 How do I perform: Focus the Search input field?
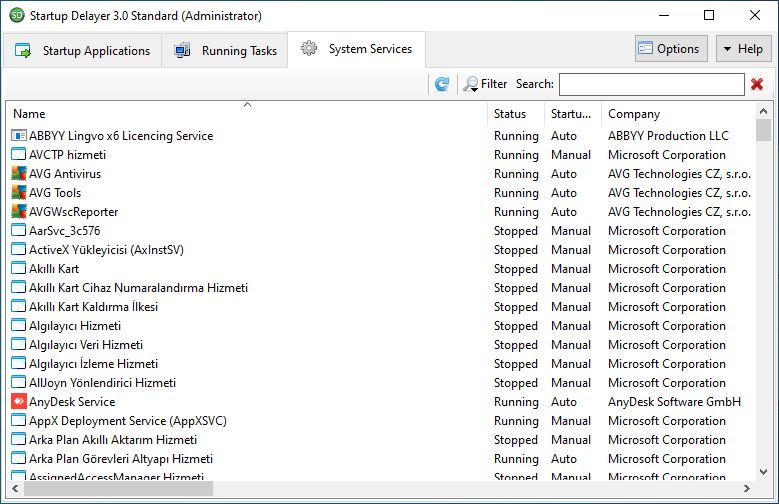(651, 84)
